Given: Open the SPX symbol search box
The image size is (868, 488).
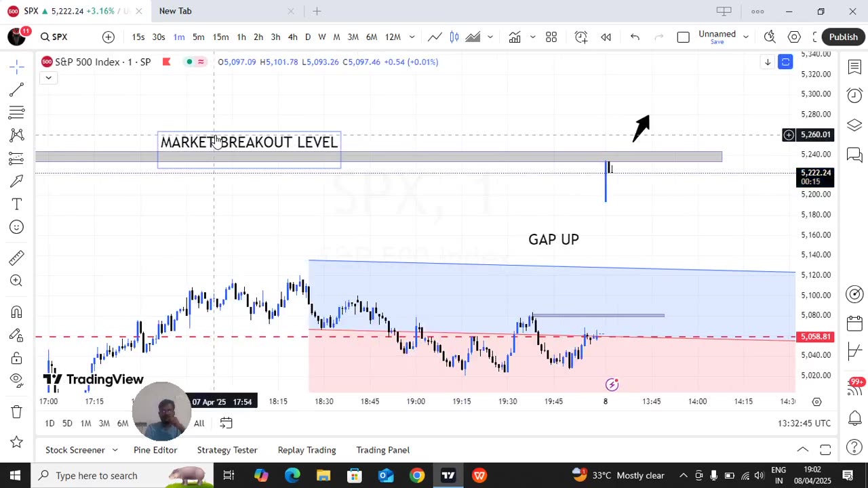Looking at the screenshot, I should tap(54, 37).
